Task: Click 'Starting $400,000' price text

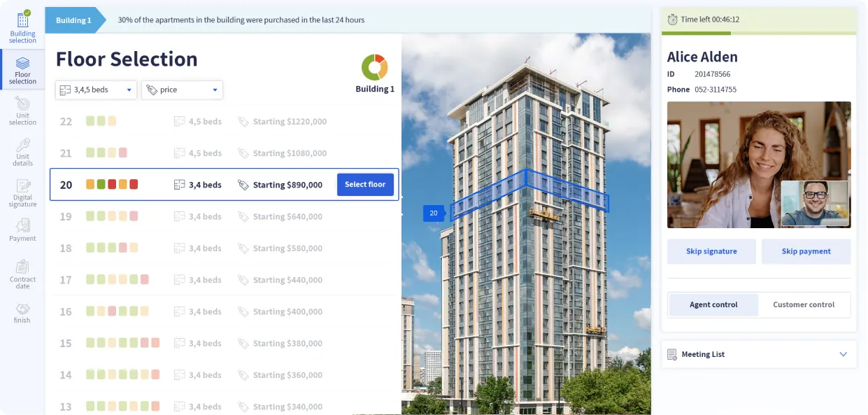Action: tap(287, 312)
